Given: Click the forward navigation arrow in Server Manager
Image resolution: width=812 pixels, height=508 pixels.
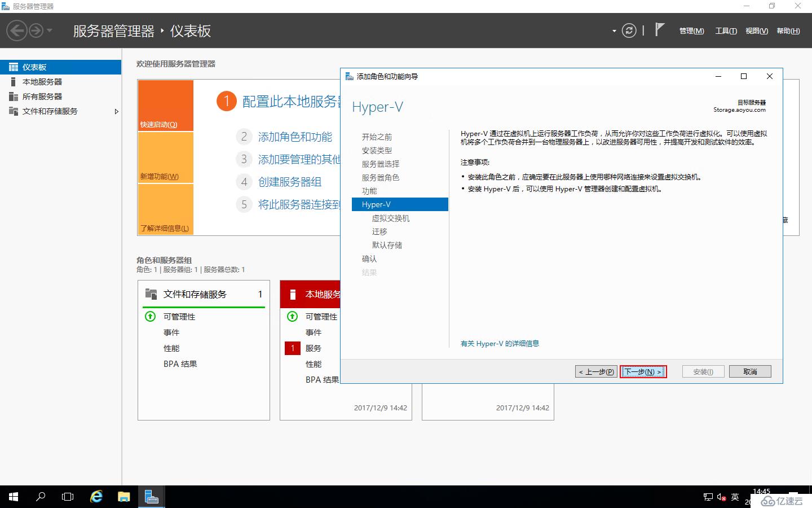Looking at the screenshot, I should 36,30.
